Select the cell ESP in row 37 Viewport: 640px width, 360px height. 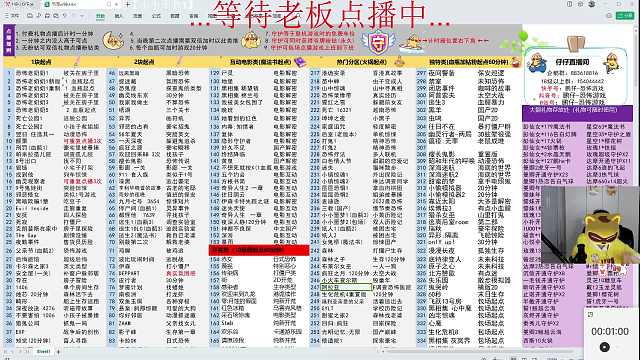click(x=20, y=332)
